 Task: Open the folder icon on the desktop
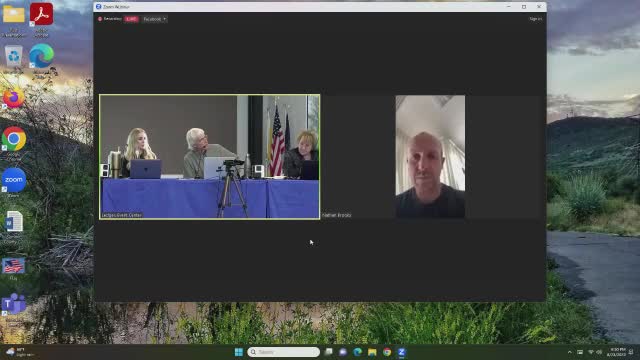[x=13, y=15]
